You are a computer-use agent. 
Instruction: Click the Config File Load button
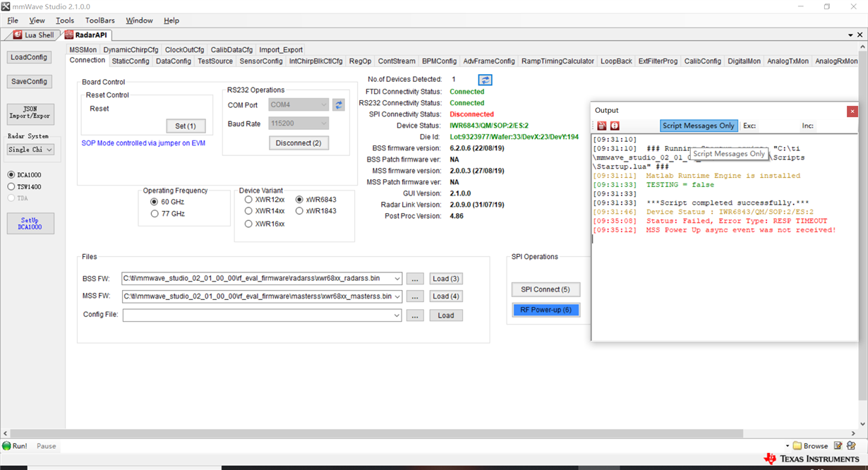pos(446,315)
